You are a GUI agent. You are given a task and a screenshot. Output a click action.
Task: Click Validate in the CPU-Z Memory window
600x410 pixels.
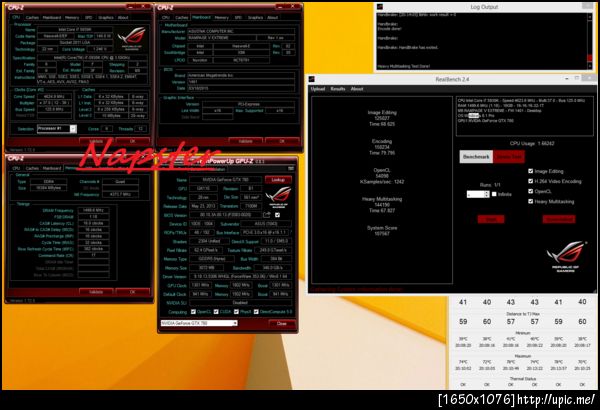[x=96, y=292]
